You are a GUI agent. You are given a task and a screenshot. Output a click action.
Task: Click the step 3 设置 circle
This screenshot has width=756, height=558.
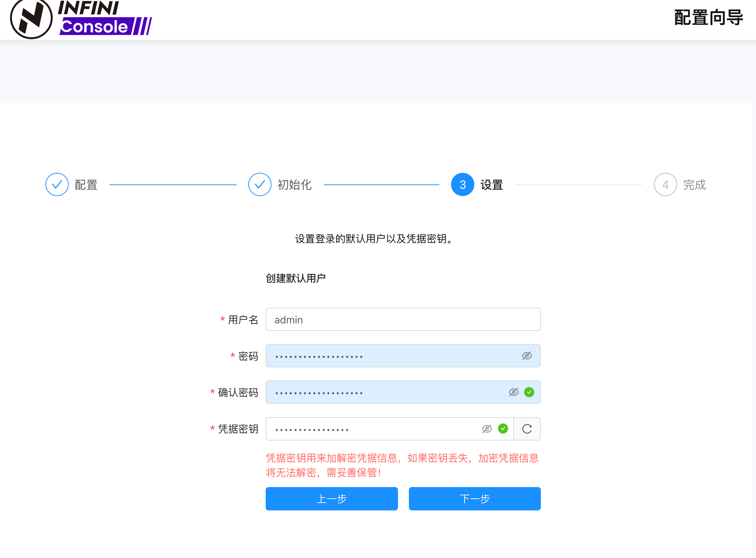[462, 184]
